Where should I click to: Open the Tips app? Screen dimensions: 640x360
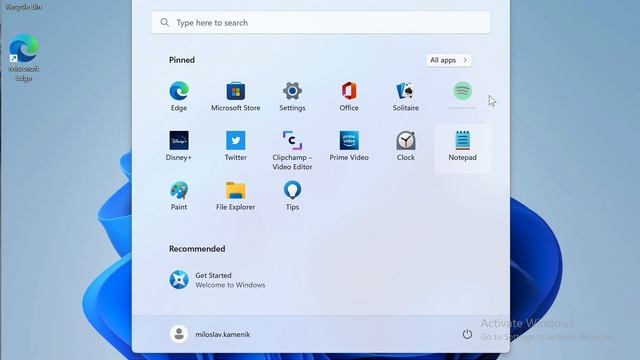click(292, 196)
